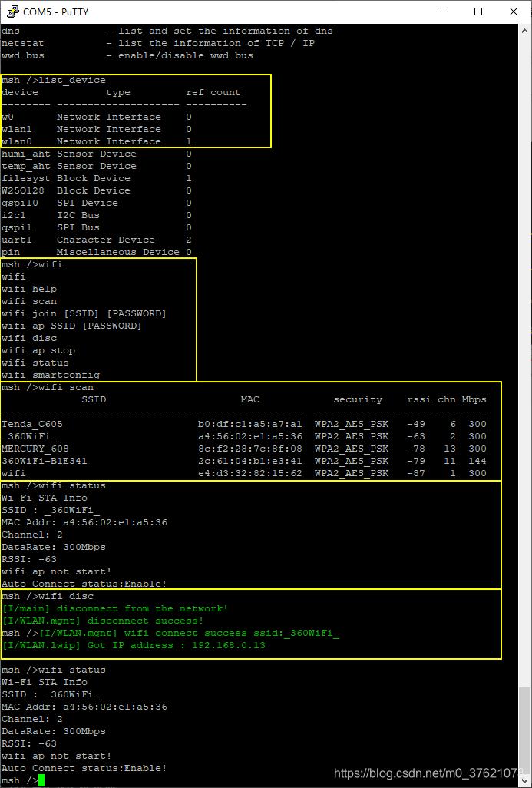
Task: Click the 'uart1' Character Device row
Action: coord(97,240)
